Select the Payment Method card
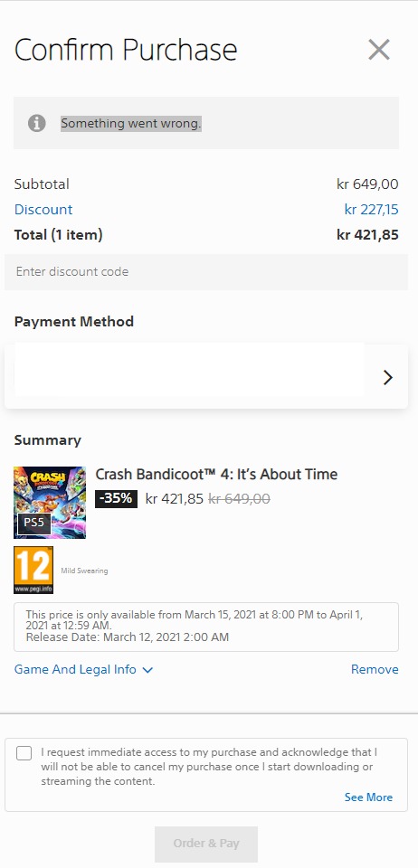The width and height of the screenshot is (418, 868). (x=206, y=376)
